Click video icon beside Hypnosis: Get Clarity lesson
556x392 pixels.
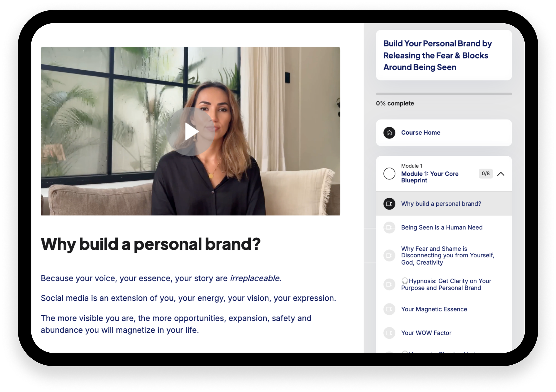coord(389,285)
